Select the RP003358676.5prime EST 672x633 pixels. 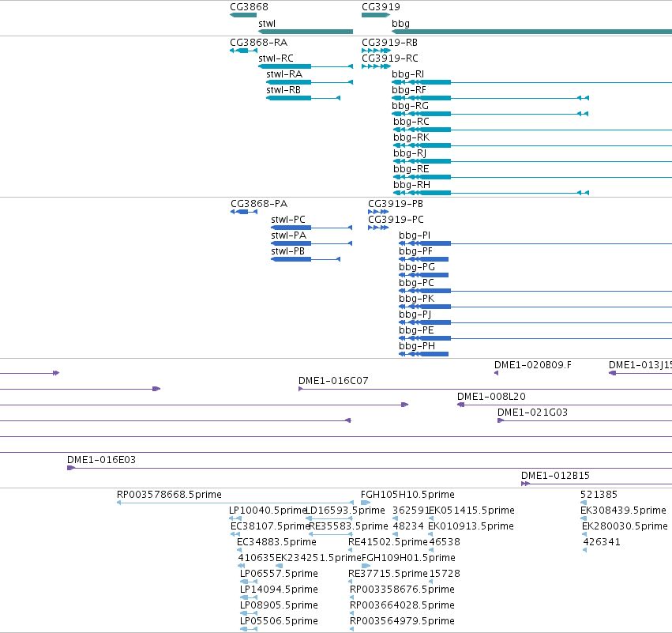(x=352, y=597)
